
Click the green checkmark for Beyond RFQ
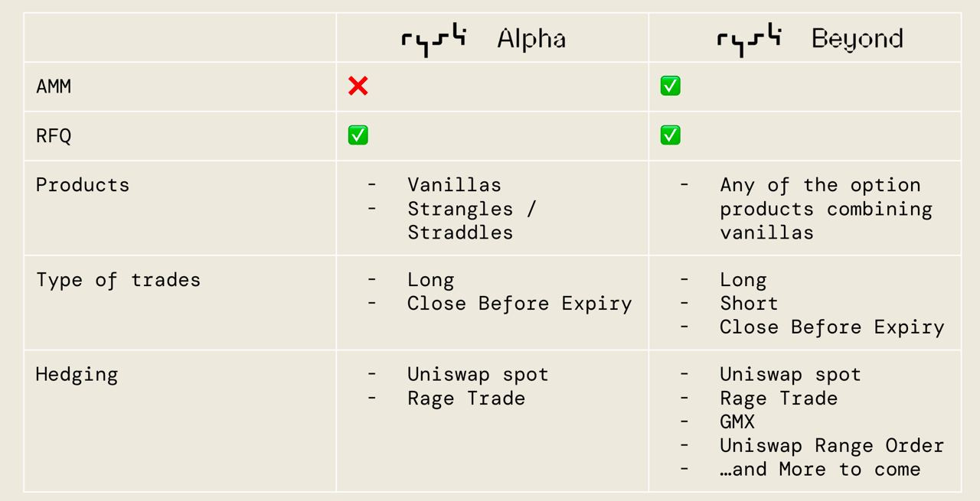pos(670,135)
